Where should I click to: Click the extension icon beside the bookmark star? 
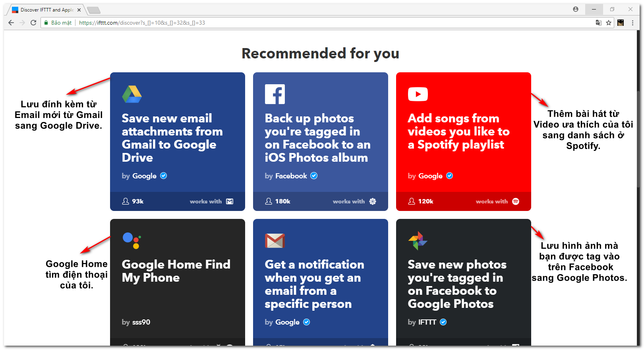click(x=621, y=23)
